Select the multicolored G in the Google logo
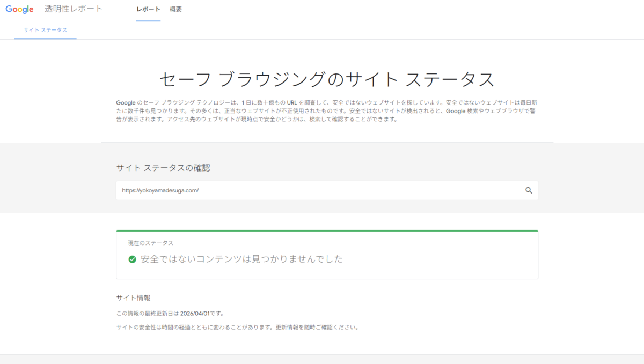This screenshot has height=364, width=644. [x=8, y=9]
